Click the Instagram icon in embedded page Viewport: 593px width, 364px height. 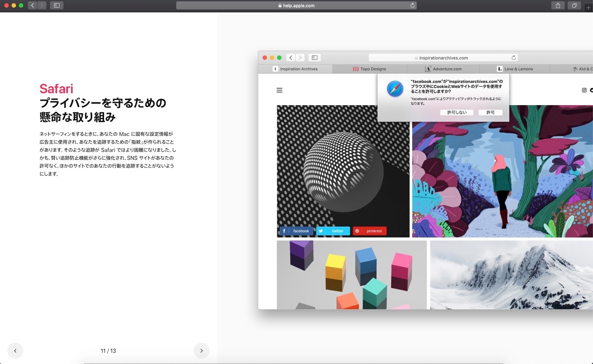(x=584, y=90)
